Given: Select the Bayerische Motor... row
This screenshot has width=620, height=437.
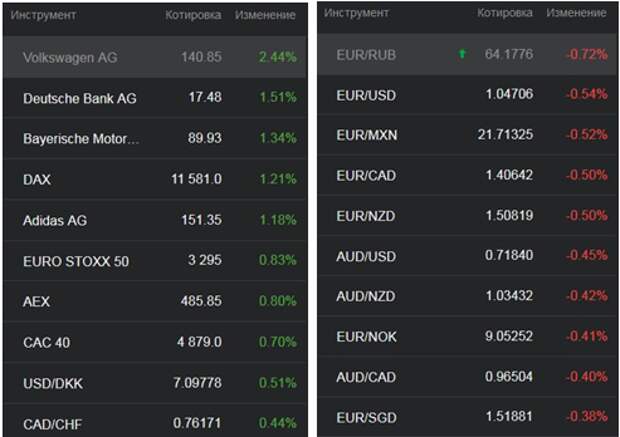Looking at the screenshot, I should 155,138.
